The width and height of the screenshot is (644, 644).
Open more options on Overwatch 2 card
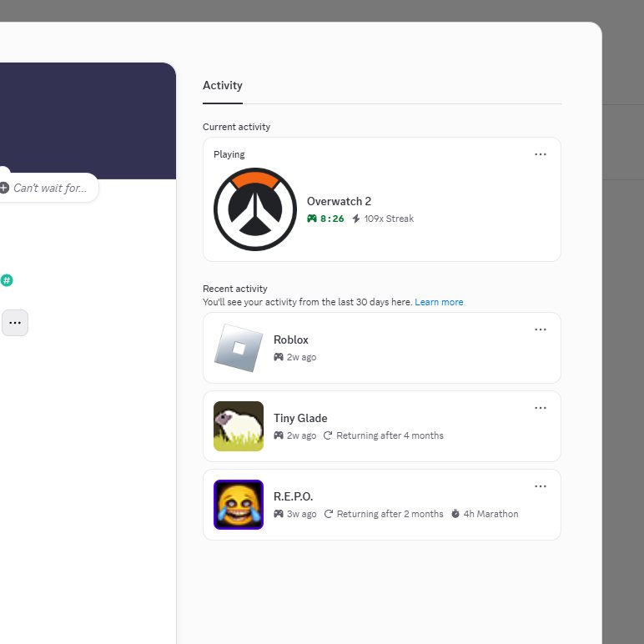pos(540,154)
